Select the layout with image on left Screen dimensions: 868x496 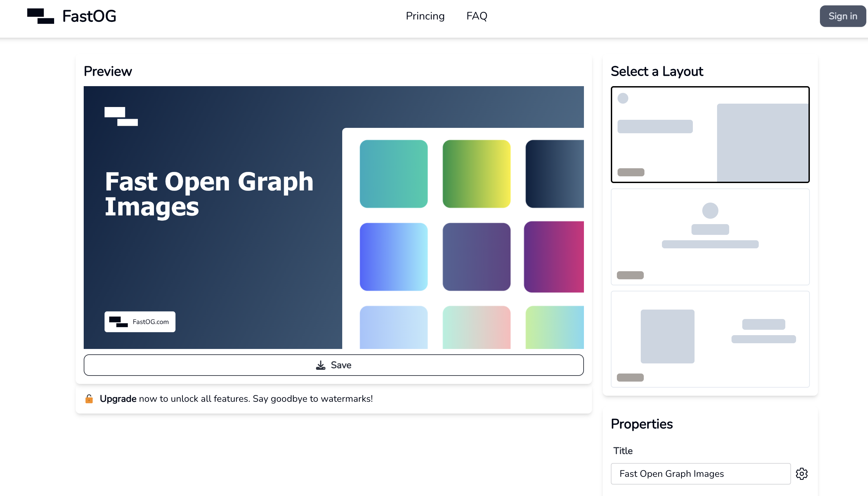(710, 339)
